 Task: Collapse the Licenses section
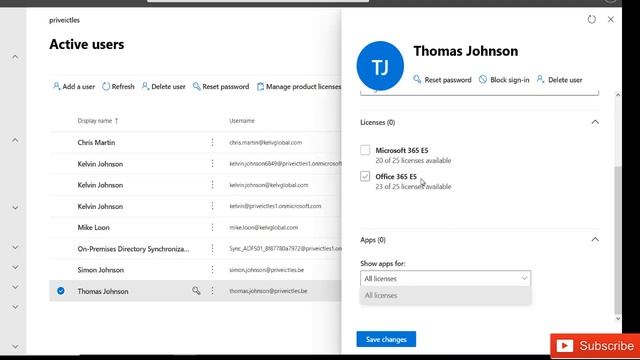(595, 122)
